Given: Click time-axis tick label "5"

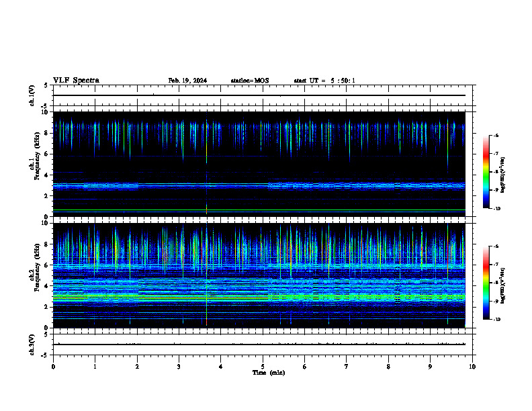Looking at the screenshot, I should click(x=263, y=367).
